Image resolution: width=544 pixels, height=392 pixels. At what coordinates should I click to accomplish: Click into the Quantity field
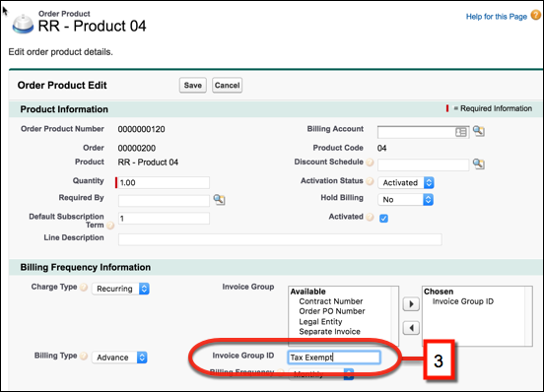pyautogui.click(x=164, y=182)
